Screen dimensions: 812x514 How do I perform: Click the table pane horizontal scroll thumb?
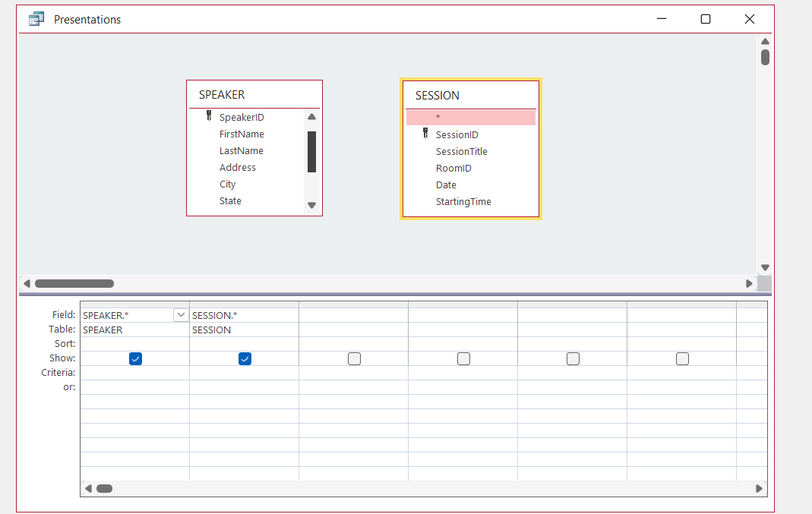(74, 284)
